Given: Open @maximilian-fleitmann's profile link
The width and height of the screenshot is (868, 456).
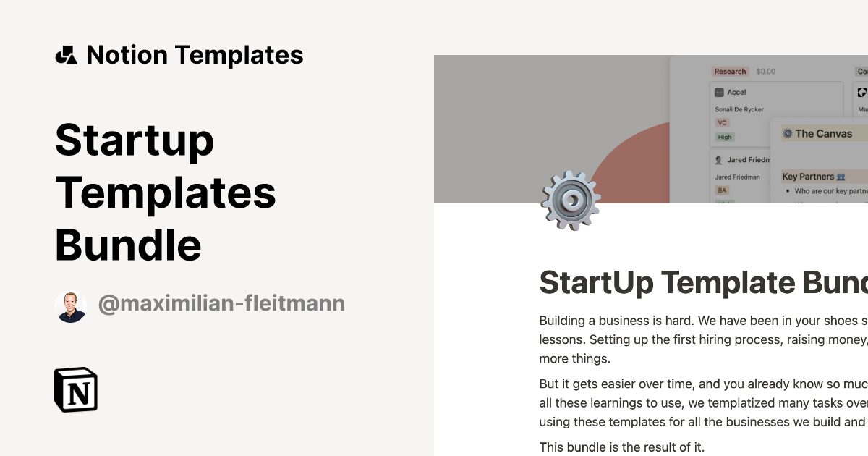Looking at the screenshot, I should coord(222,303).
